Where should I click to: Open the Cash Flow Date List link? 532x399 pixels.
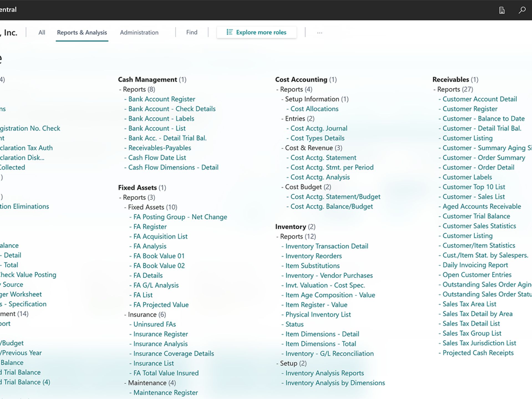[157, 157]
